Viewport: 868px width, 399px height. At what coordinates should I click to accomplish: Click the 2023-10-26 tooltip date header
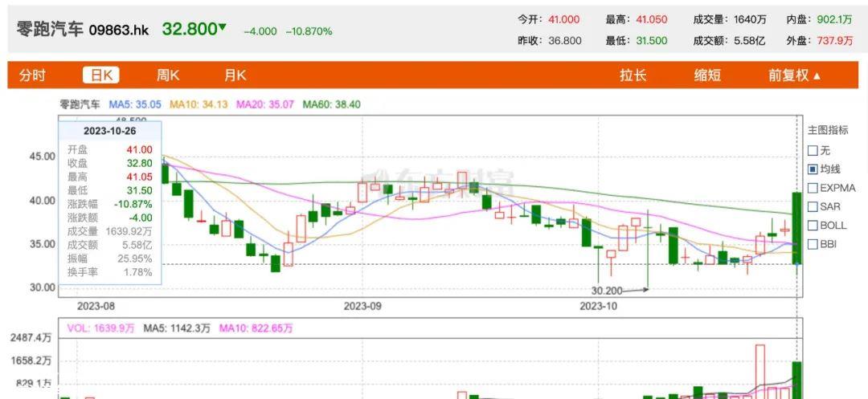109,131
